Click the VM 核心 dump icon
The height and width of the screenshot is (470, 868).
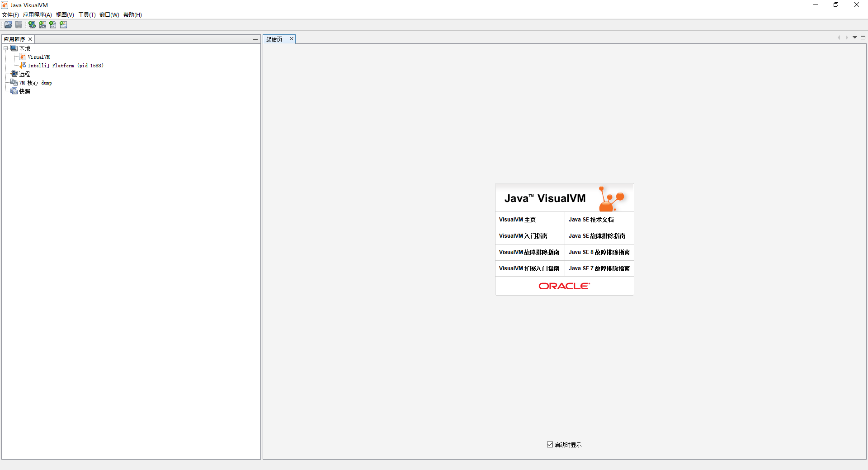[14, 83]
